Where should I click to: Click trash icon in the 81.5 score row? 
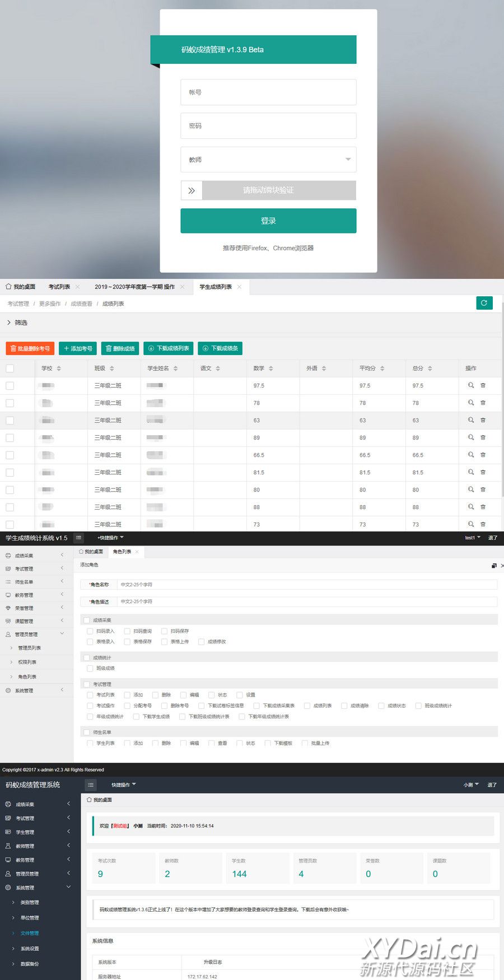point(483,472)
